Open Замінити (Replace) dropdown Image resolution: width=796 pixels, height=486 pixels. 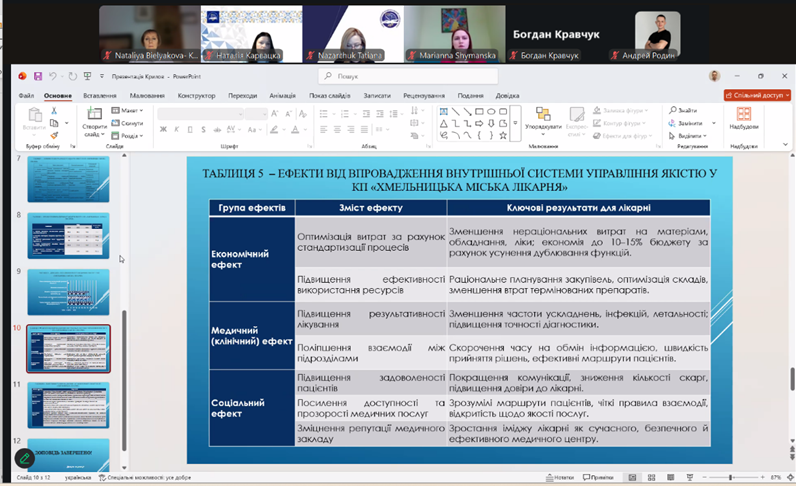pos(690,123)
